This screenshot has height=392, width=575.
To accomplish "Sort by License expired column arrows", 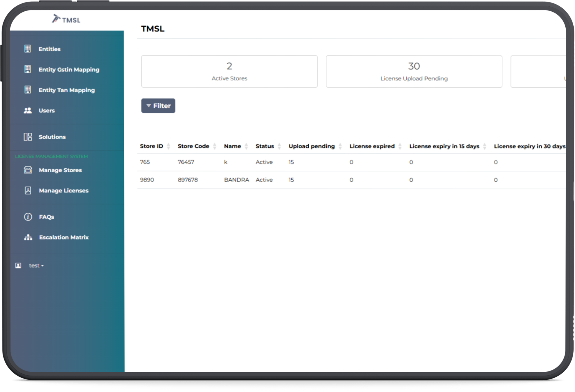I will [x=400, y=146].
